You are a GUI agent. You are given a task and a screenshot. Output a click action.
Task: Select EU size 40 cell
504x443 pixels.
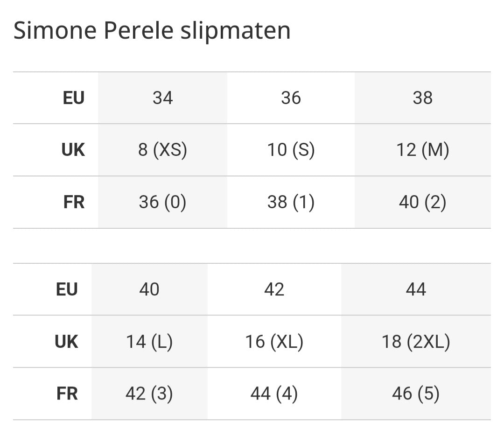[149, 290]
